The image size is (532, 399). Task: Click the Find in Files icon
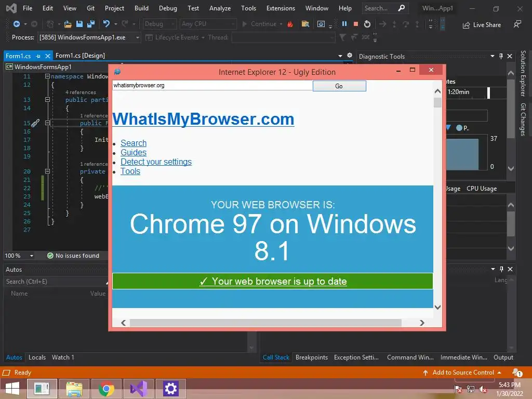coord(305,24)
